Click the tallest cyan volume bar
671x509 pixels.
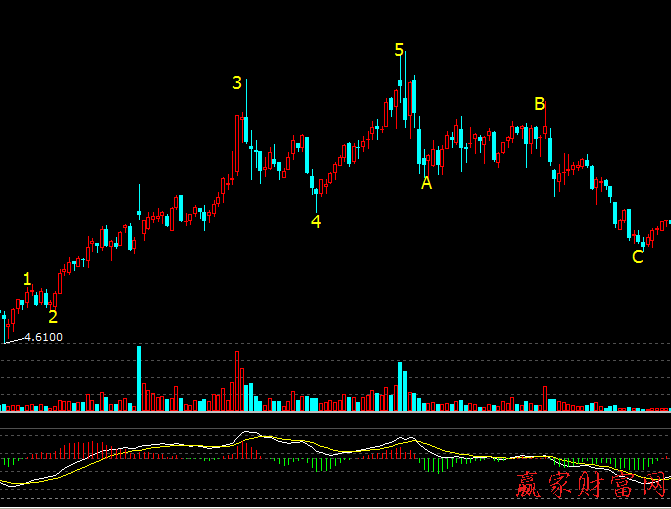pyautogui.click(x=139, y=378)
